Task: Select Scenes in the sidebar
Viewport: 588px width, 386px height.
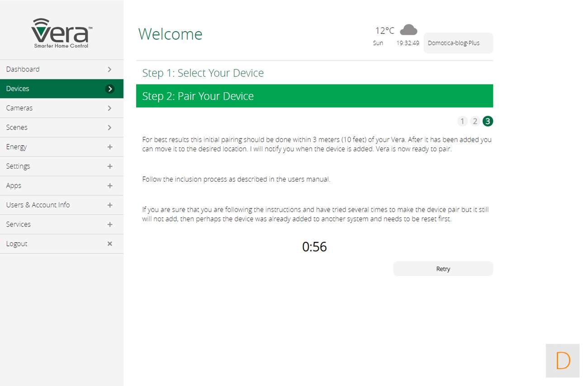Action: [17, 128]
